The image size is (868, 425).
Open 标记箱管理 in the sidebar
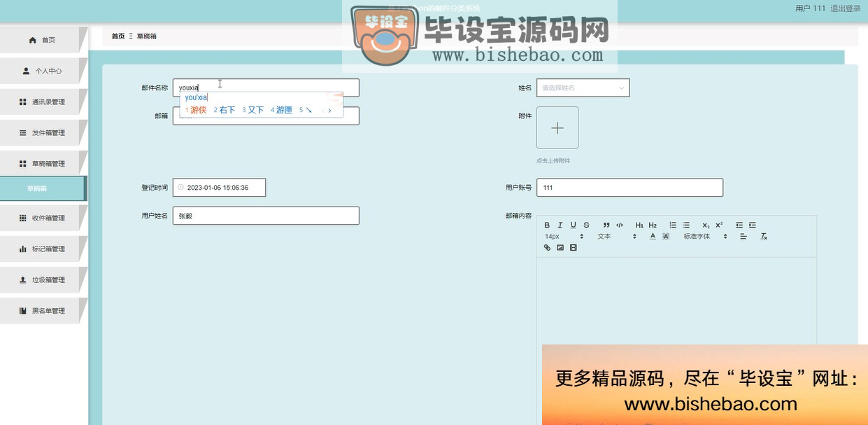click(43, 249)
